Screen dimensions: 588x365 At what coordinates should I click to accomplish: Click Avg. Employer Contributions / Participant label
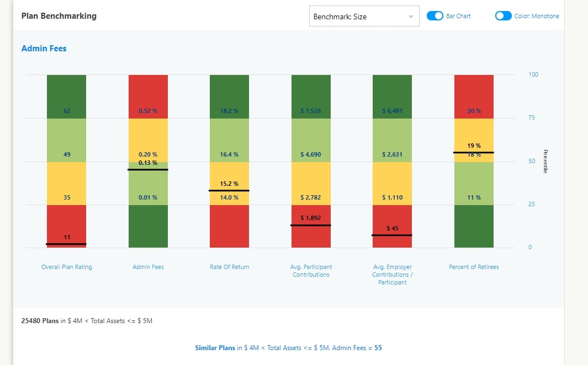tap(392, 275)
